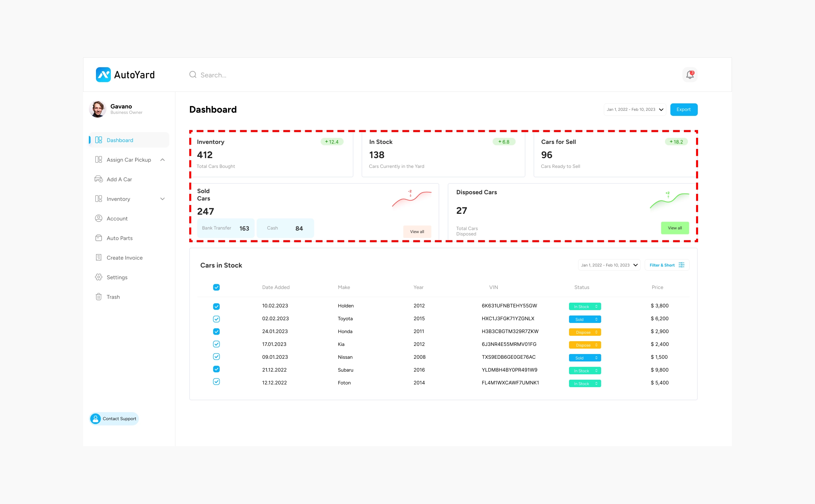Open the Cars in Stock date range dropdown

coord(609,265)
